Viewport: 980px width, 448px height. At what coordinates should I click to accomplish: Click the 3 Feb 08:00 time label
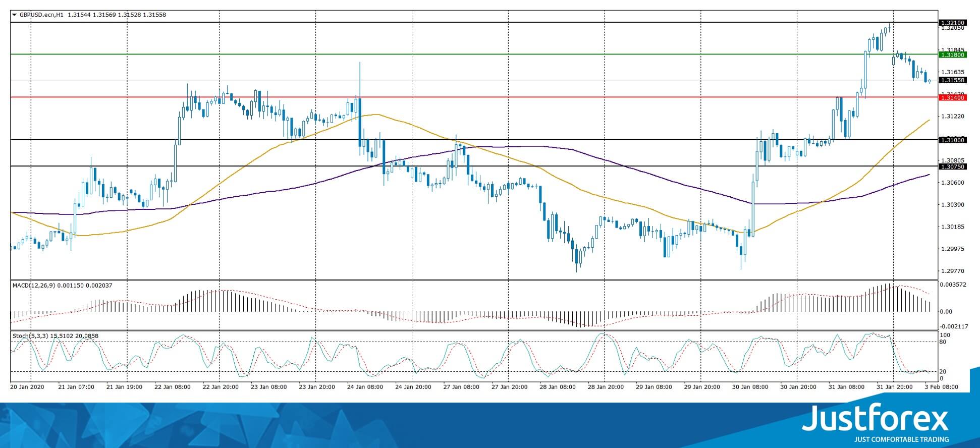coord(941,387)
